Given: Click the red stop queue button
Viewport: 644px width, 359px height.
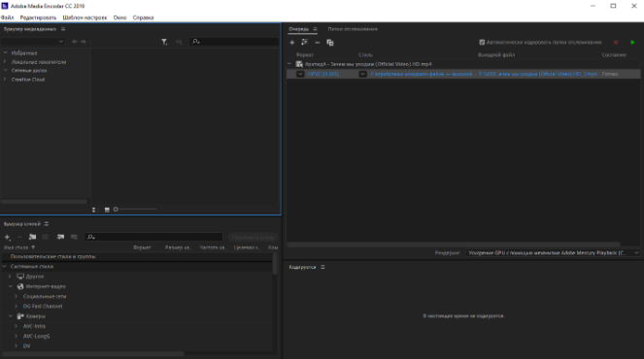Looking at the screenshot, I should coord(616,43).
